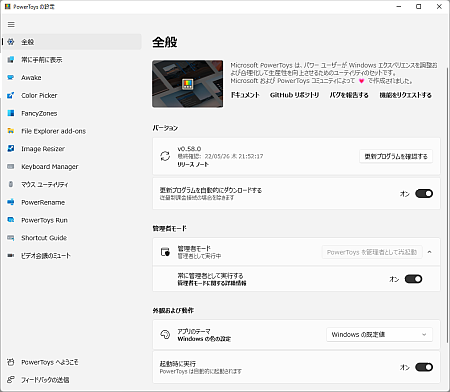Click the Keyboard Manager icon
The image size is (450, 392).
coord(11,166)
